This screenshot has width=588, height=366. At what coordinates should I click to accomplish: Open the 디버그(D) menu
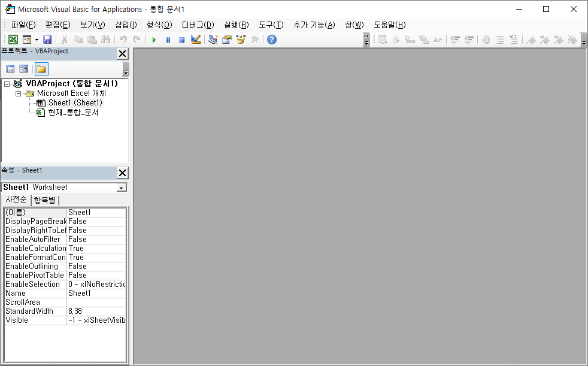pos(198,25)
